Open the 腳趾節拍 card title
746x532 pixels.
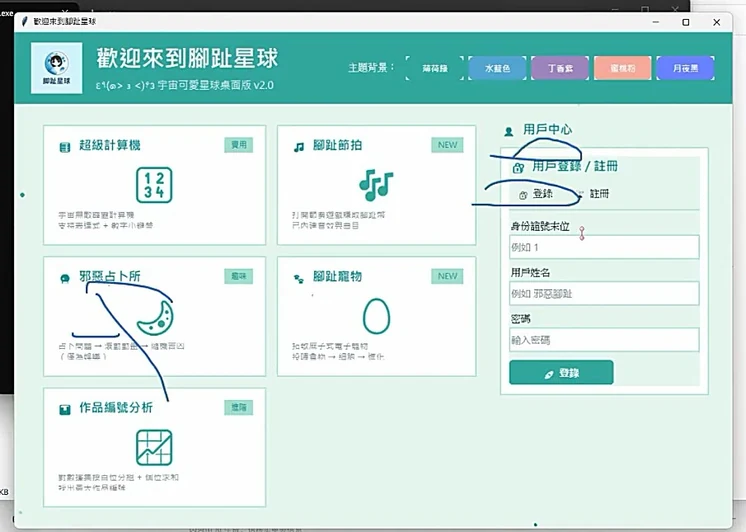point(337,145)
